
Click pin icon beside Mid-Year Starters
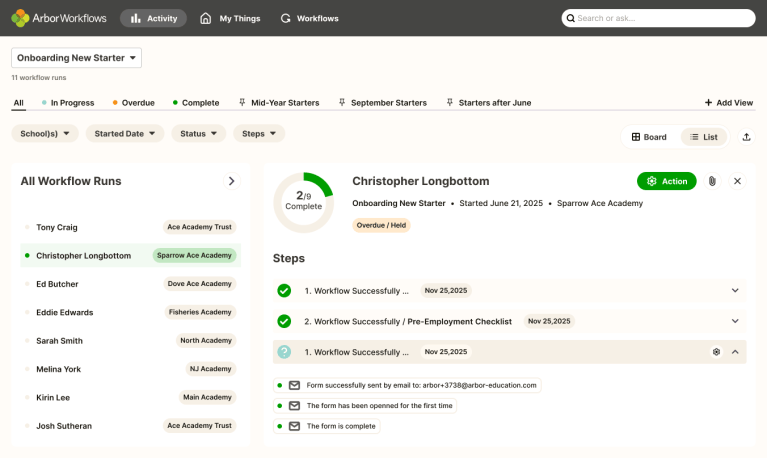click(x=242, y=102)
